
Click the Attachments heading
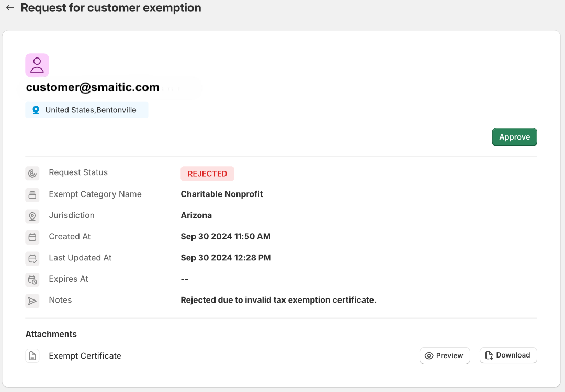51,334
